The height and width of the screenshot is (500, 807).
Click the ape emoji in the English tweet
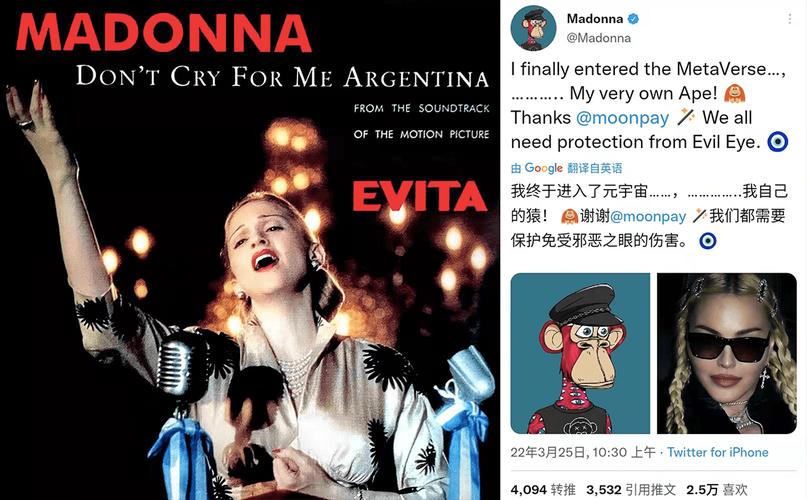(x=734, y=94)
